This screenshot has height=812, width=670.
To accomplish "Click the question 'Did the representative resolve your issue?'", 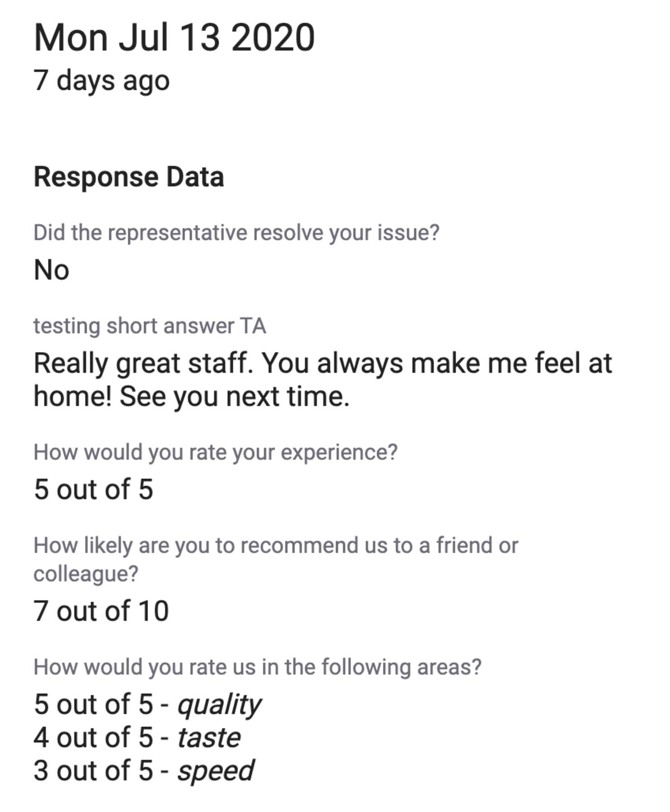I will tap(236, 233).
